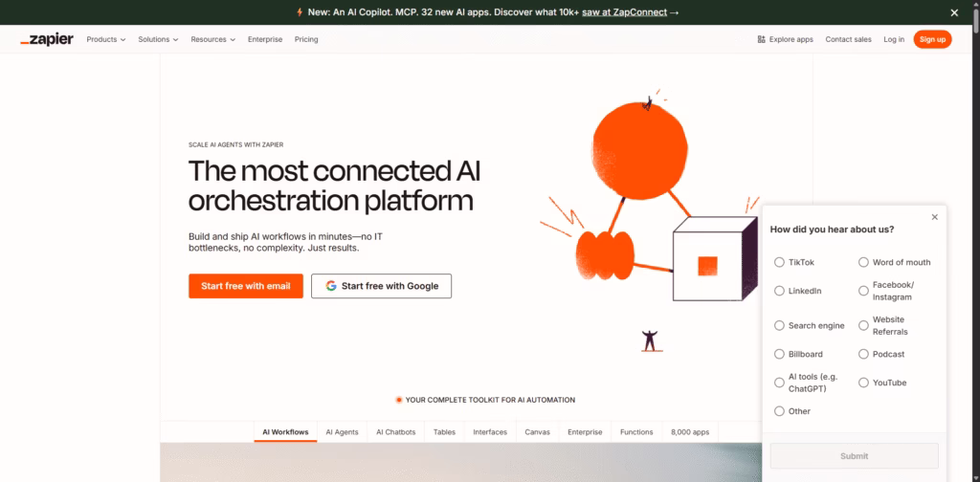Show the Functions tab

(636, 432)
